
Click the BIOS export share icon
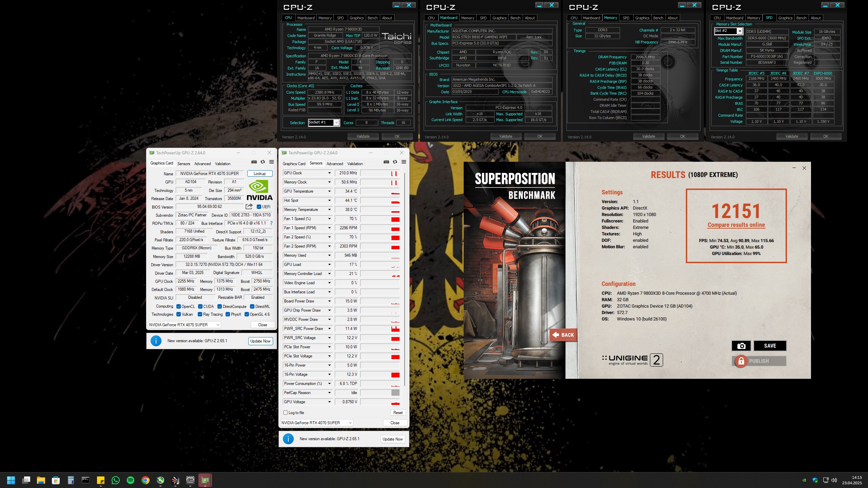(x=249, y=207)
